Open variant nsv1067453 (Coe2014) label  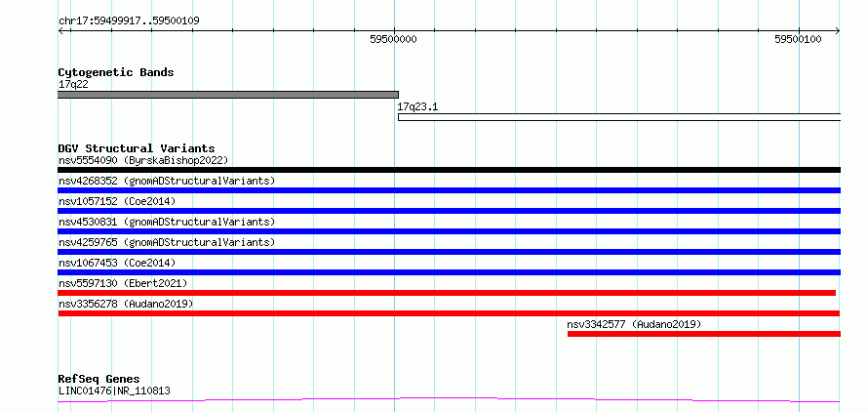click(x=117, y=263)
